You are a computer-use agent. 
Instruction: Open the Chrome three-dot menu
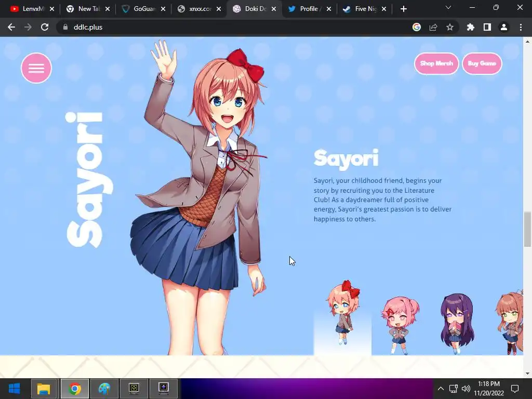pyautogui.click(x=521, y=27)
